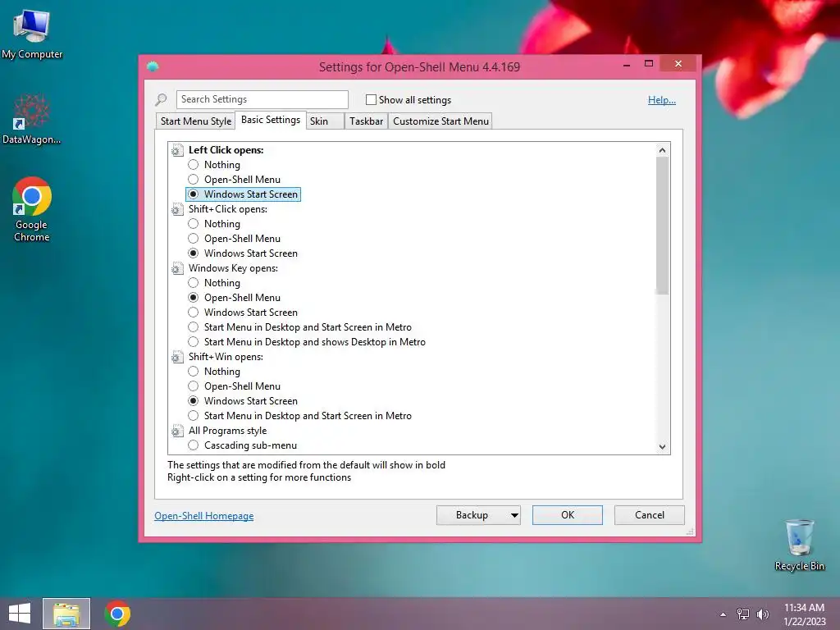
Task: Open the Backup dropdown button
Action: (478, 515)
